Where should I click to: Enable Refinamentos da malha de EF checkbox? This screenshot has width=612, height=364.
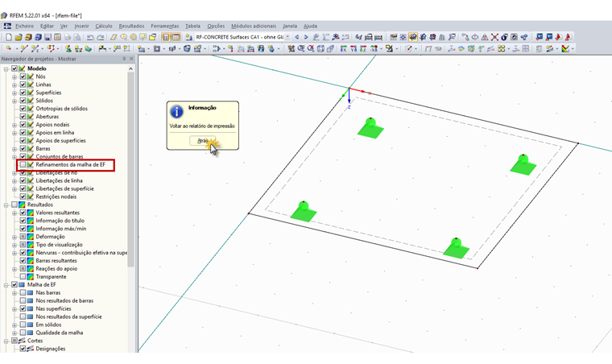coord(23,164)
